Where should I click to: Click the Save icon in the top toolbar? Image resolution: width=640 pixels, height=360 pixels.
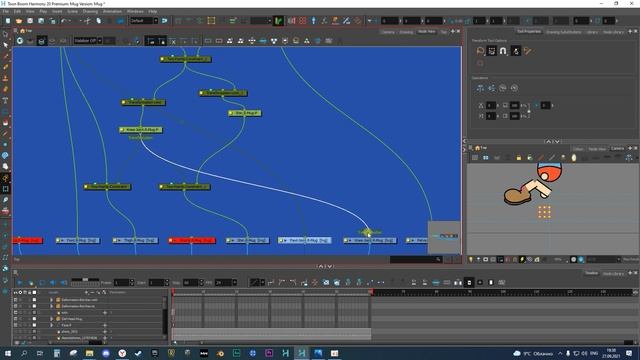click(x=30, y=20)
